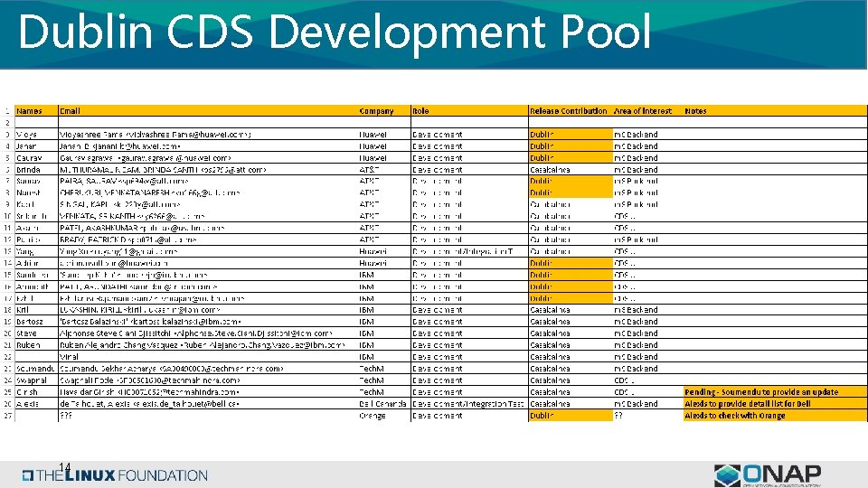
Task: Click the Linux Foundation logo in footer
Action: click(x=115, y=475)
